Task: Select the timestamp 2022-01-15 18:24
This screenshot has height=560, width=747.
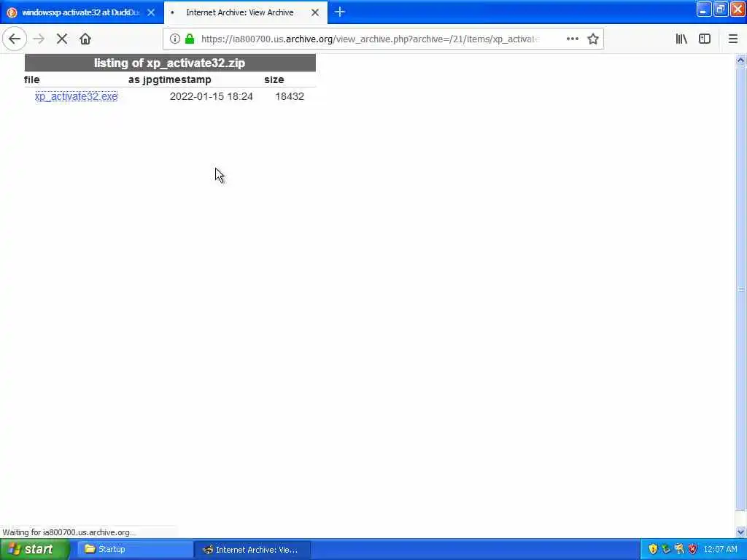Action: click(x=211, y=96)
